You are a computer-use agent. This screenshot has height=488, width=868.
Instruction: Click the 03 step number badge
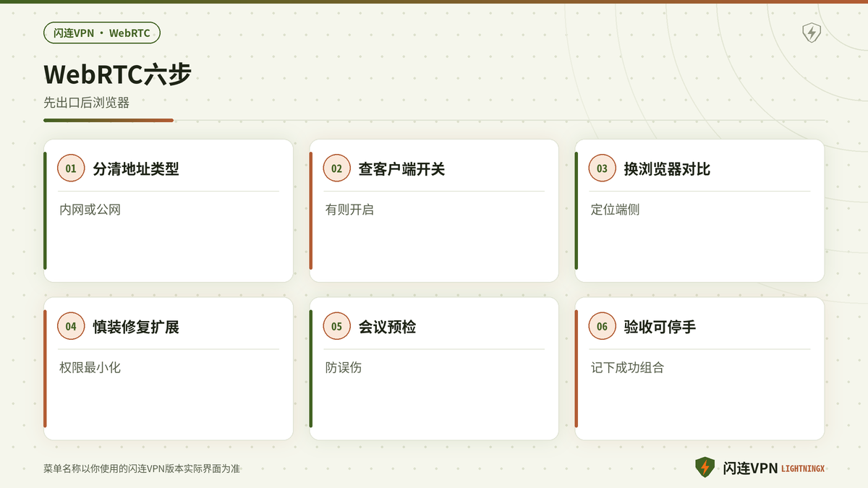pyautogui.click(x=602, y=168)
